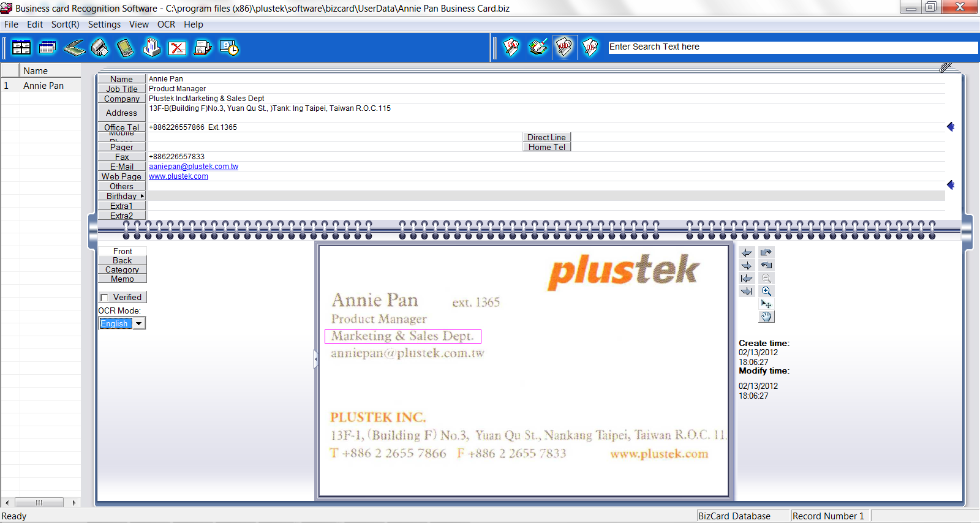Screen dimensions: 980x523
Task: Select the hand pan tool
Action: click(x=766, y=317)
